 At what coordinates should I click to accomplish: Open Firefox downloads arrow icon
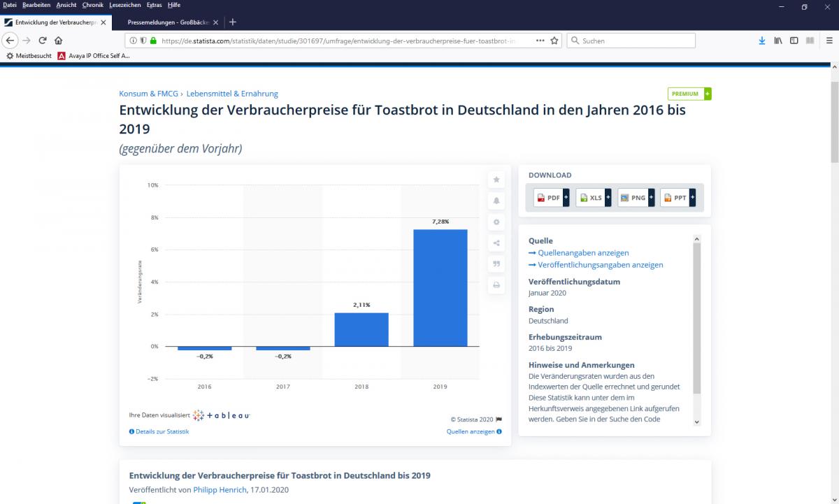[x=762, y=41]
